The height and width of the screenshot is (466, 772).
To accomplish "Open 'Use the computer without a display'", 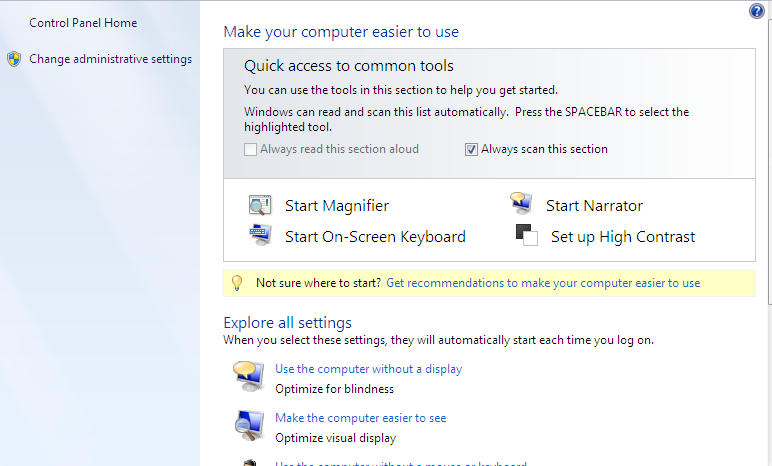I will [x=368, y=369].
